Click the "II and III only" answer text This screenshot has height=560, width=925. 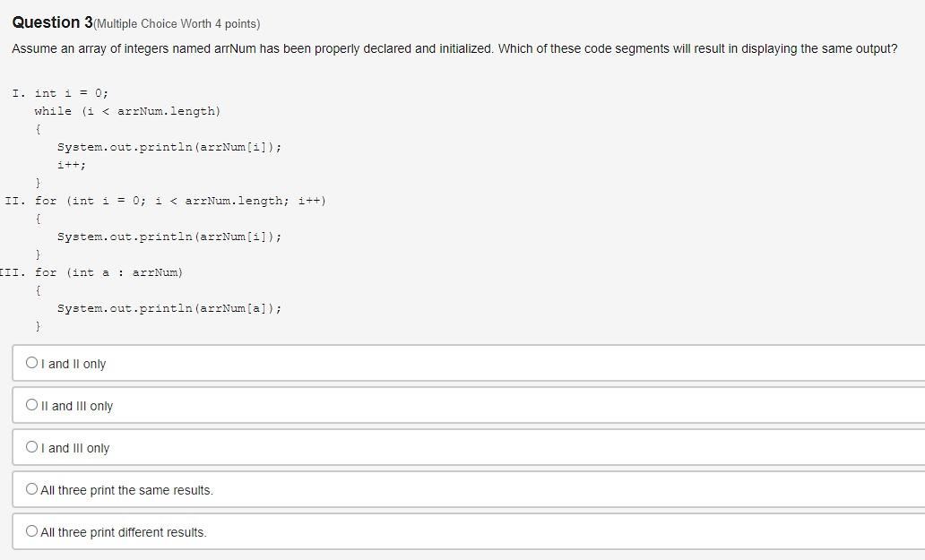(76, 406)
